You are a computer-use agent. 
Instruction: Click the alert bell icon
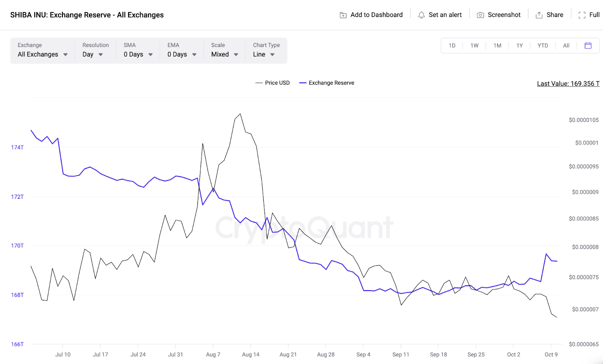(x=421, y=15)
